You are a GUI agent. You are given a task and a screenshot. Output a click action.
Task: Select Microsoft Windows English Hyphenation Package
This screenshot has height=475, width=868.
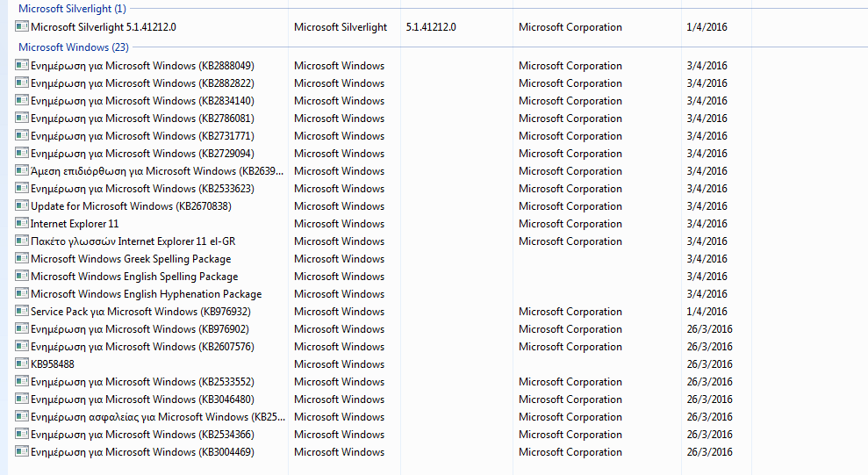click(x=147, y=294)
